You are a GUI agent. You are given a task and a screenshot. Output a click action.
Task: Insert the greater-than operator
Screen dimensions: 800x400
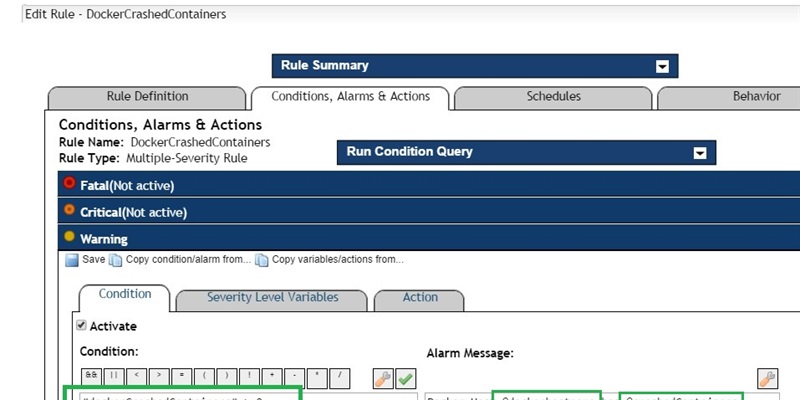click(x=159, y=377)
